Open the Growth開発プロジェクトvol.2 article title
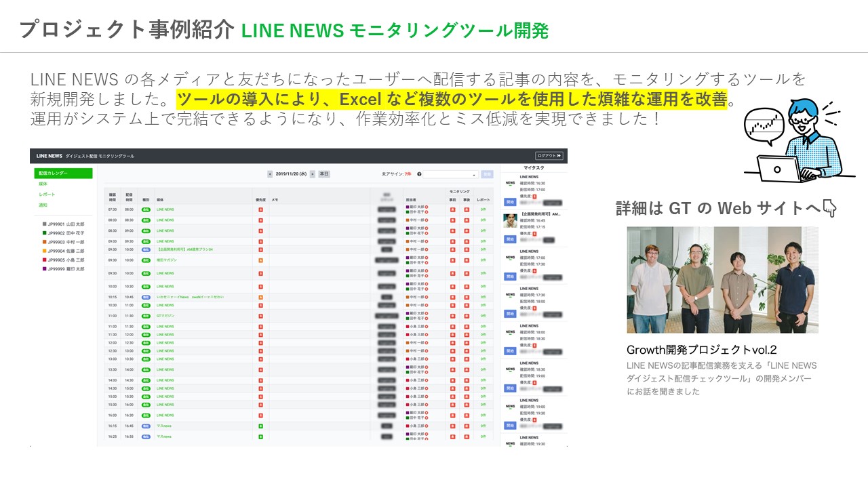The height and width of the screenshot is (488, 868). 701,350
